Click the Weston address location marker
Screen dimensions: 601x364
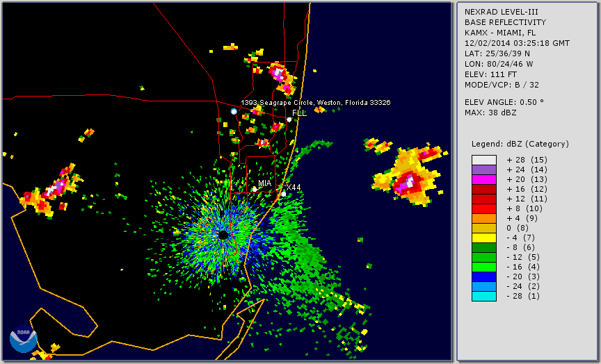point(234,111)
